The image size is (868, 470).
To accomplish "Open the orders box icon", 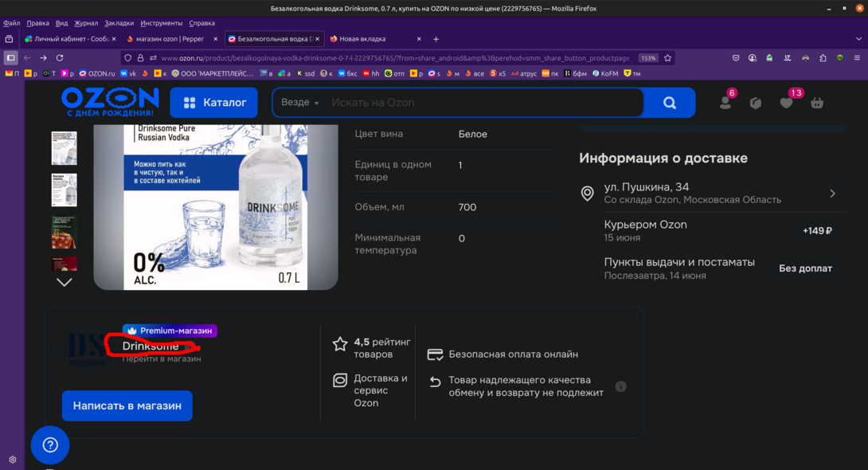I will tap(756, 103).
